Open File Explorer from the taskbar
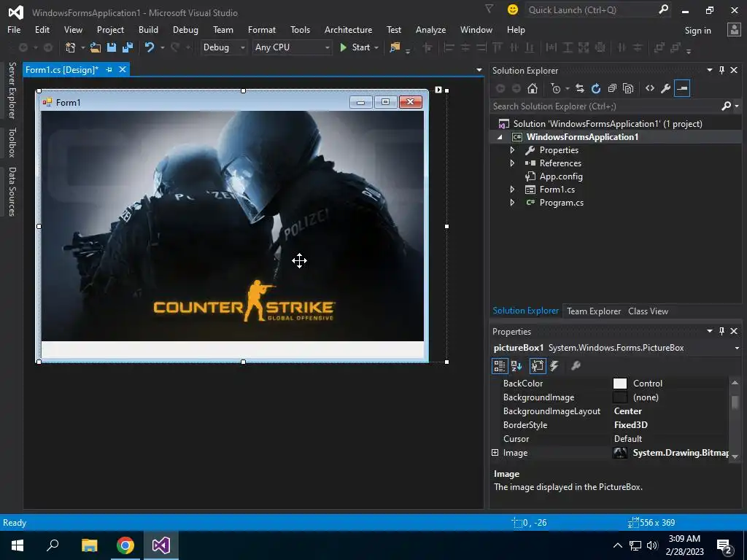Screen dimensions: 747x560 [x=90, y=545]
